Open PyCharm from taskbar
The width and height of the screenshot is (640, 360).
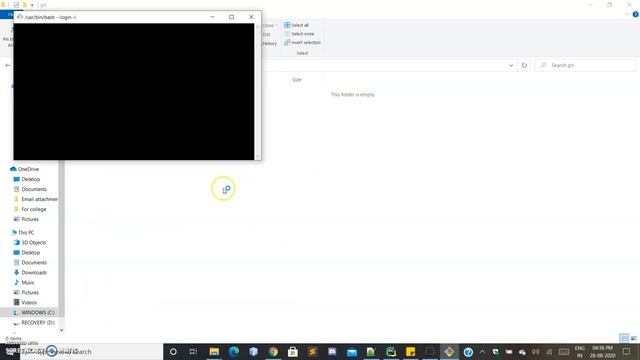[391, 351]
